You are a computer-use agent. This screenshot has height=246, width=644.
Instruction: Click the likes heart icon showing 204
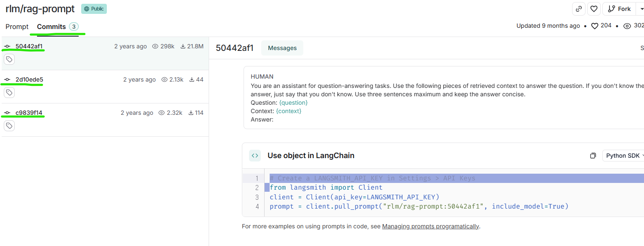pyautogui.click(x=595, y=26)
